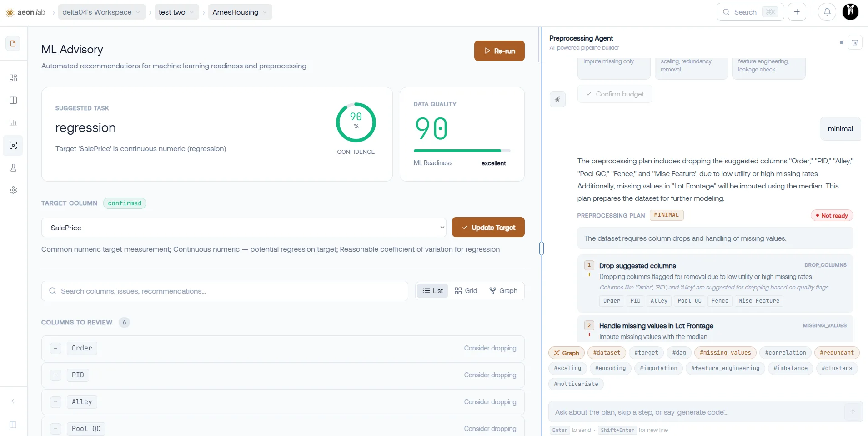Open the test two project dropdown

(176, 12)
